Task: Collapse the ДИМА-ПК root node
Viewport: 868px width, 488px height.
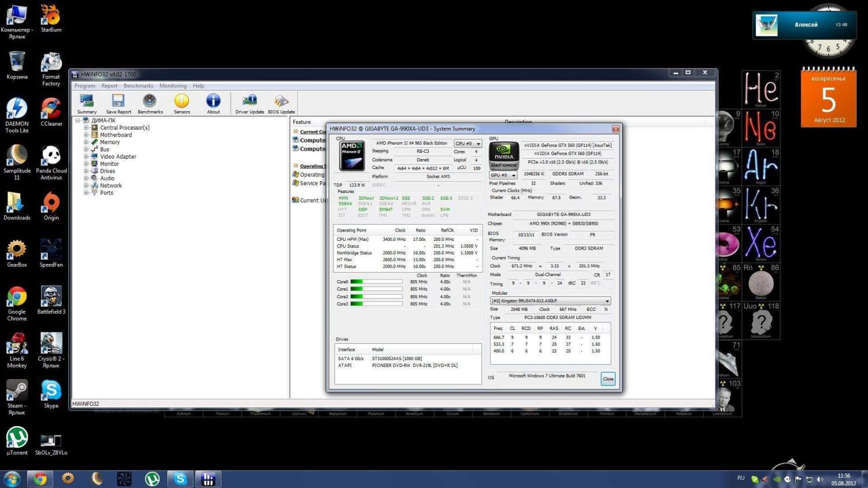Action: point(78,120)
